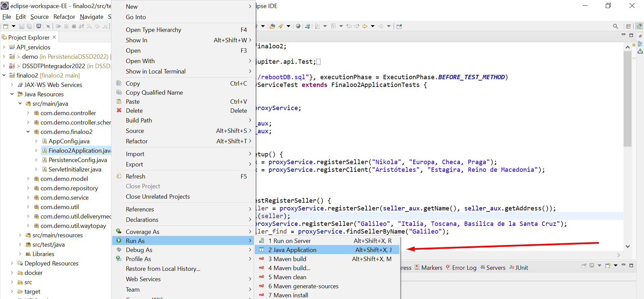Screen dimensions: 644x299
Task: Select PersistenceConfig.java in the tree
Action: (78, 160)
